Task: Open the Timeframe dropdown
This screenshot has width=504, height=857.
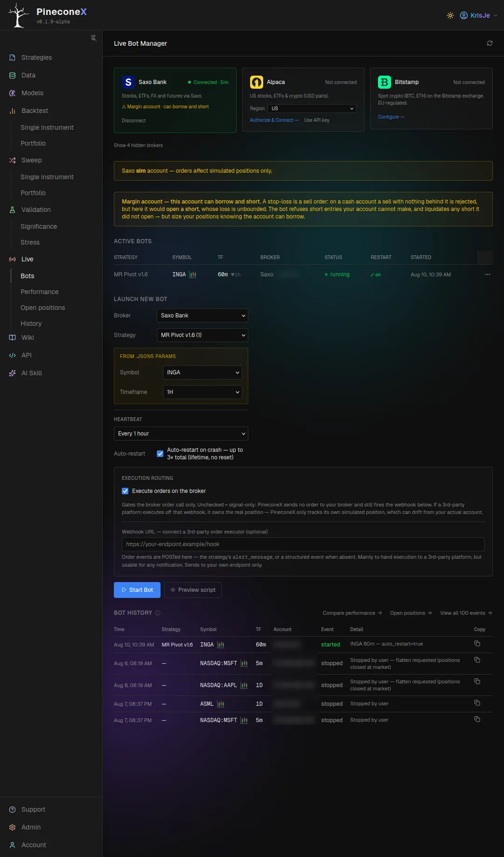Action: pos(202,392)
